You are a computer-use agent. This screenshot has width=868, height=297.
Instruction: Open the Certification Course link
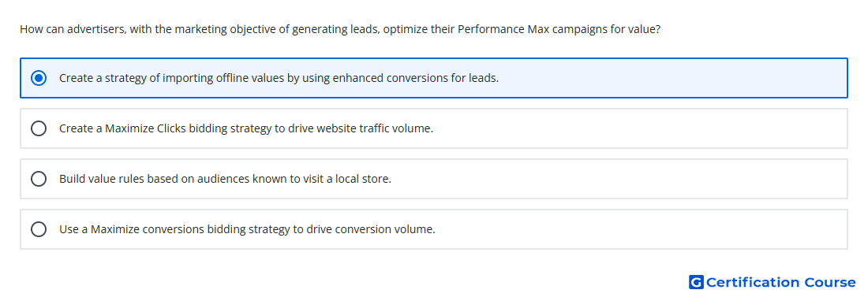[773, 282]
